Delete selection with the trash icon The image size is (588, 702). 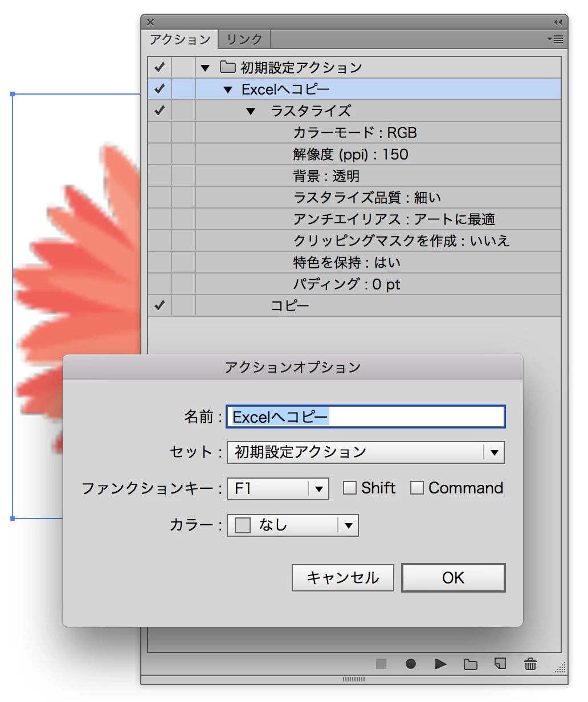530,664
